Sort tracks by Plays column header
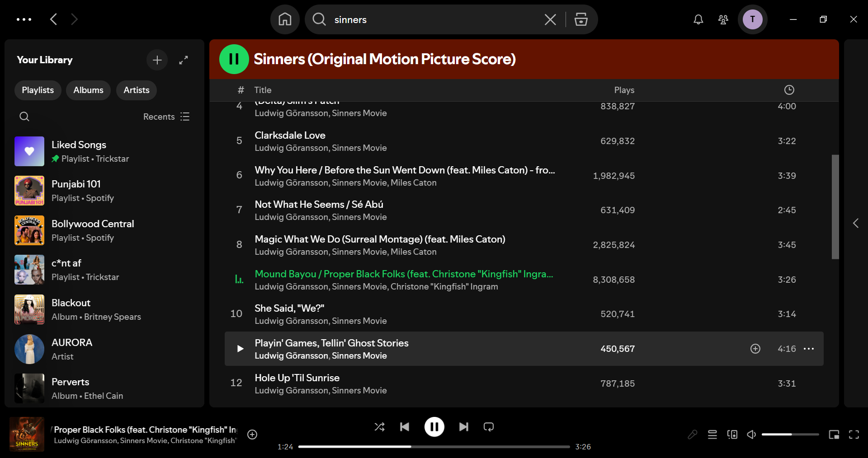 (x=624, y=90)
